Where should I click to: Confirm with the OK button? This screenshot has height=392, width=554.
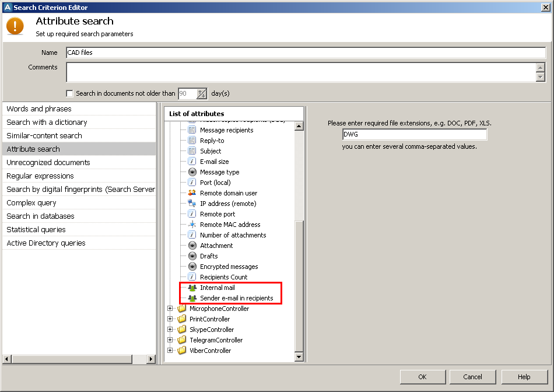423,377
